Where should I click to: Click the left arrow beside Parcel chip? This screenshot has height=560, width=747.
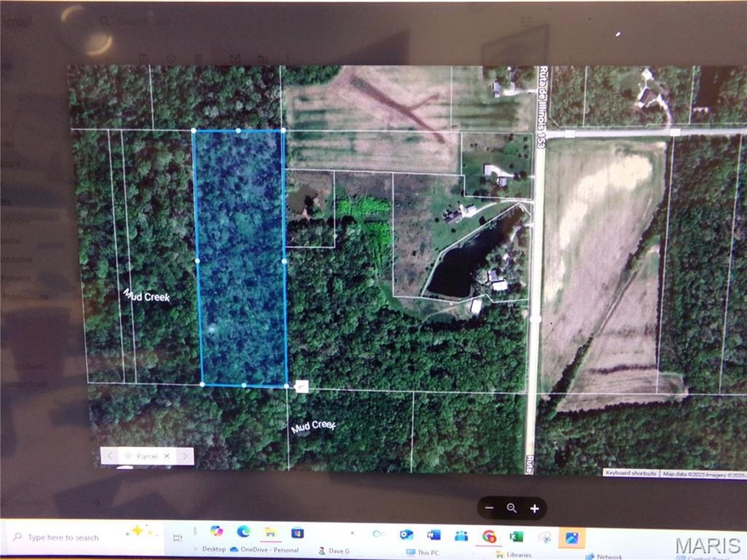click(109, 456)
